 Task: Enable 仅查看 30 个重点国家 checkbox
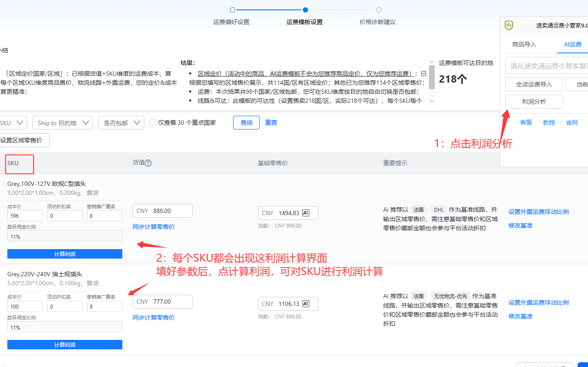pos(152,123)
